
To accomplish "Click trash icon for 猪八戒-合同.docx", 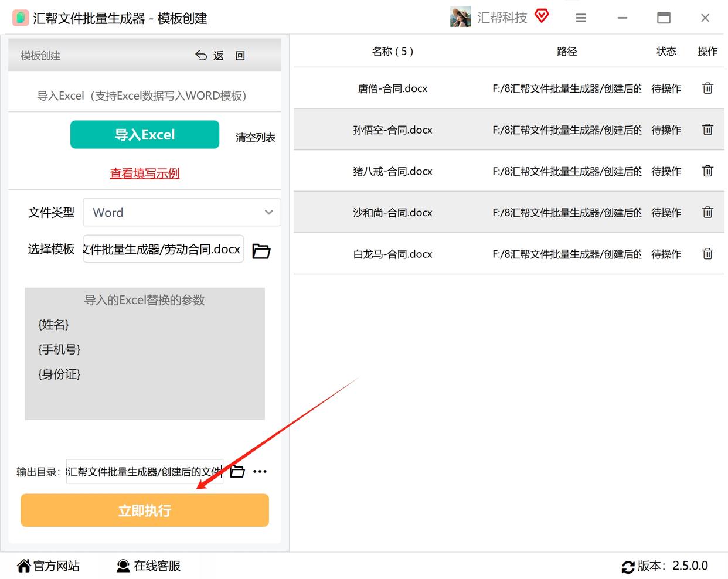I will (x=707, y=171).
